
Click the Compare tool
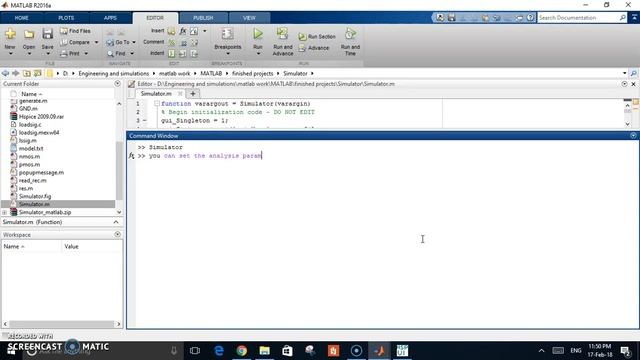coord(75,42)
